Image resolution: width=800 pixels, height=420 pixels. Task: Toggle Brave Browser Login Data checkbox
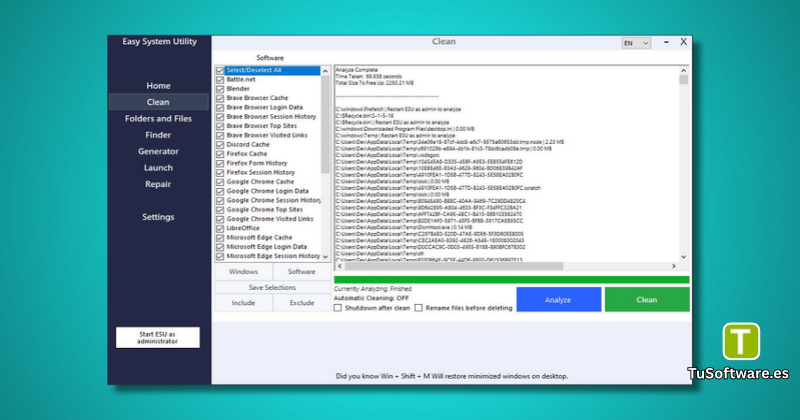tap(220, 108)
